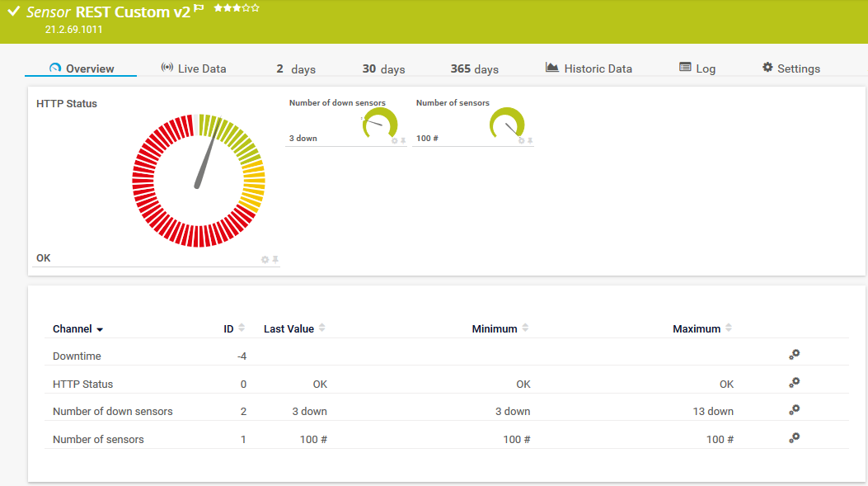
Task: Open the gear icon on Number of down sensors gauge
Action: coord(394,141)
